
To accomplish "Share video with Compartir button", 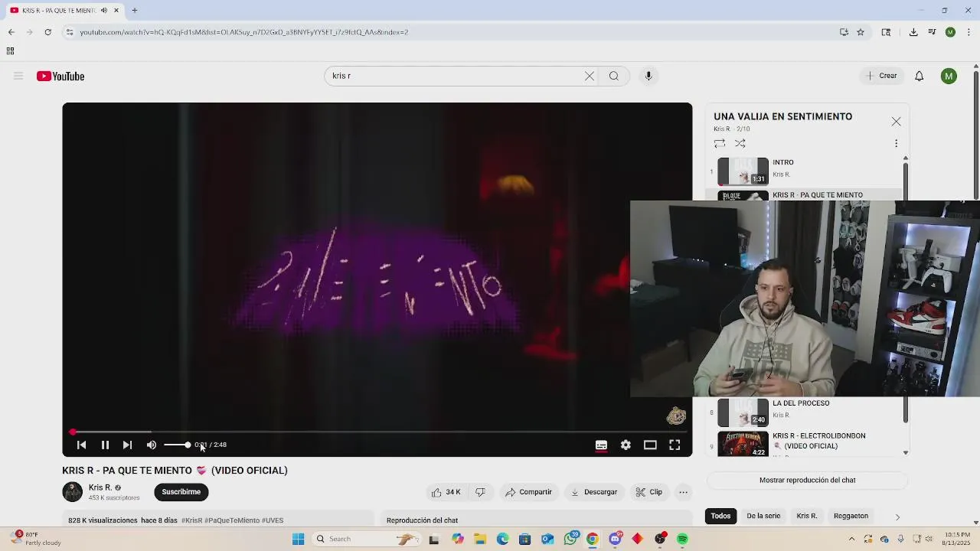I will point(528,492).
